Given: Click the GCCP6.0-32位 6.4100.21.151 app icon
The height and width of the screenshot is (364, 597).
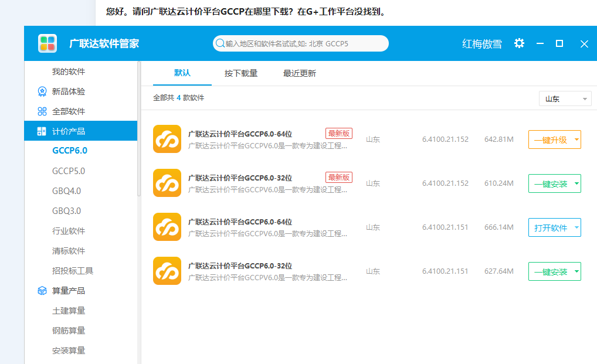Looking at the screenshot, I should 167,271.
